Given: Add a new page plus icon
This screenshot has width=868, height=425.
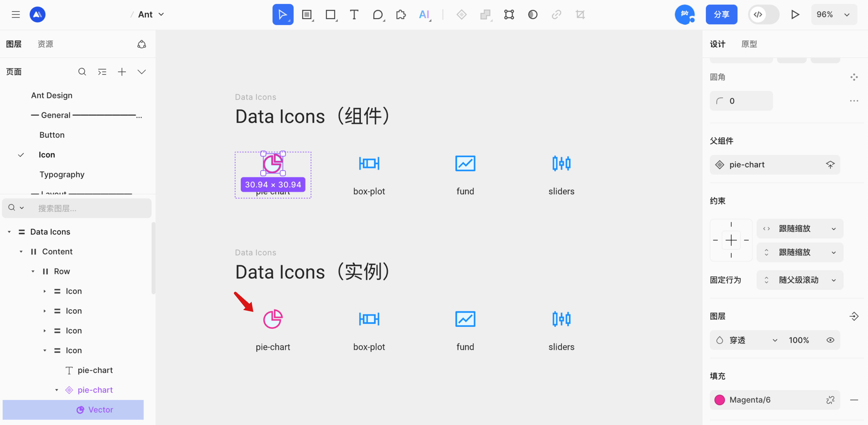Looking at the screenshot, I should click(x=122, y=72).
